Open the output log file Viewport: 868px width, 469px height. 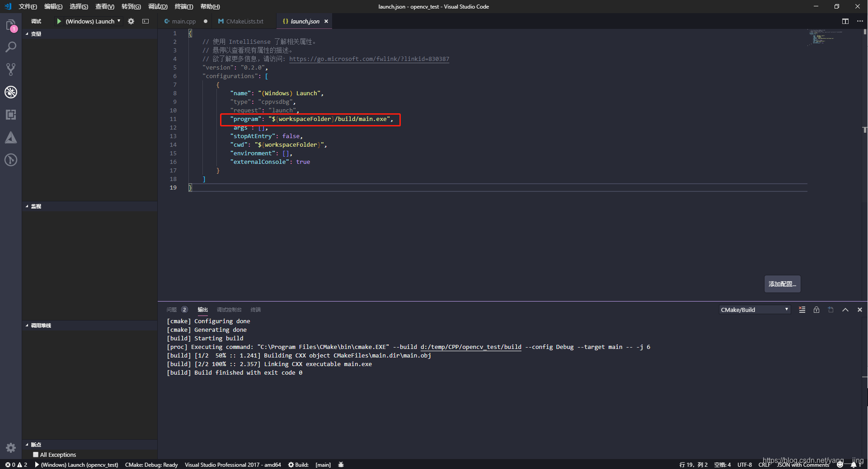click(x=831, y=310)
